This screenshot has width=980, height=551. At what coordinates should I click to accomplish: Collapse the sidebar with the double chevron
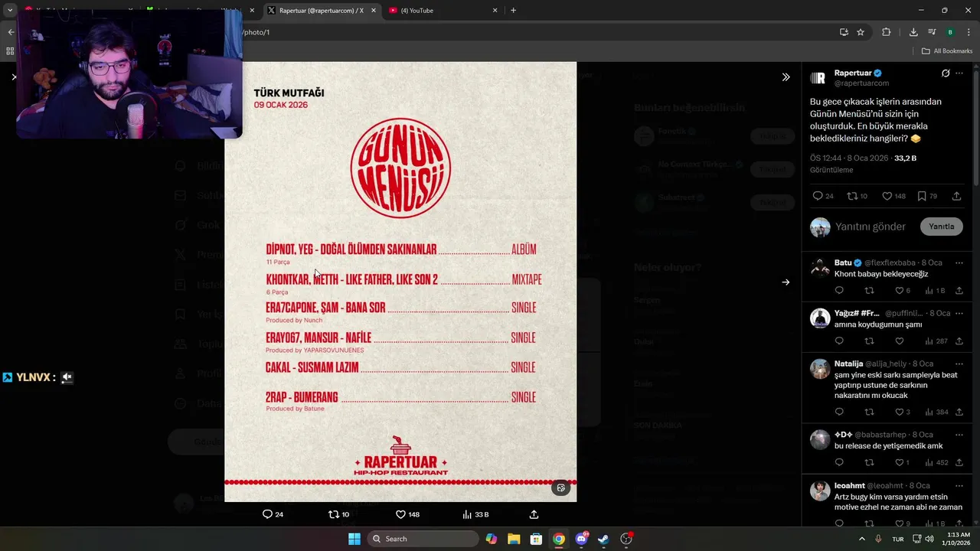coord(786,77)
